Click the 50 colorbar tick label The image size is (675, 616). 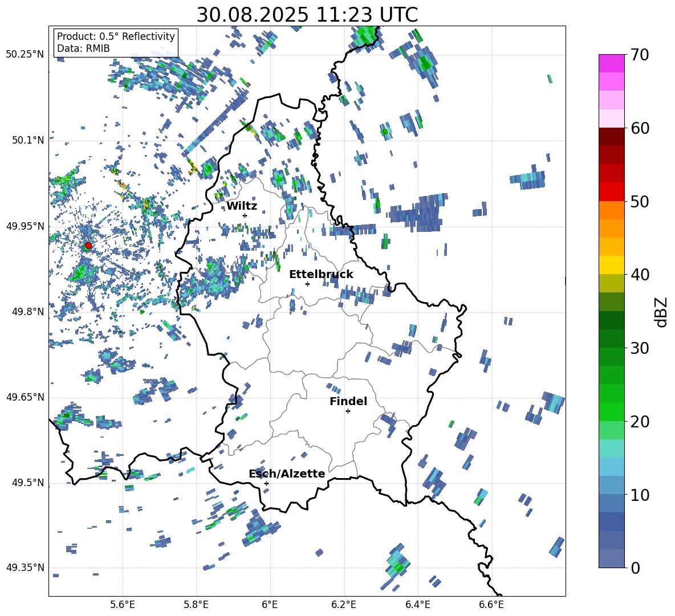(x=640, y=201)
